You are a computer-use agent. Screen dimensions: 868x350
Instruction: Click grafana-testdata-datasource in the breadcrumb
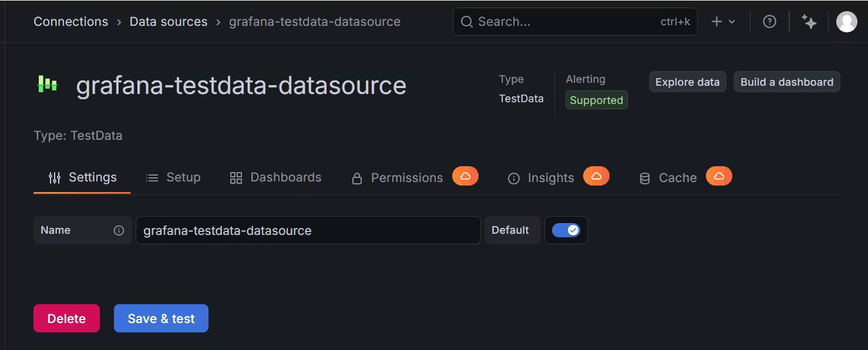[x=315, y=22]
